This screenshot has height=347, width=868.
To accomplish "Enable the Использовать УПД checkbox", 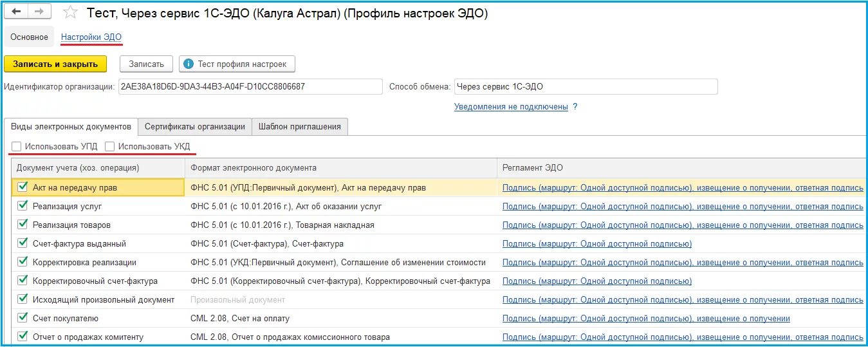I will coord(16,147).
